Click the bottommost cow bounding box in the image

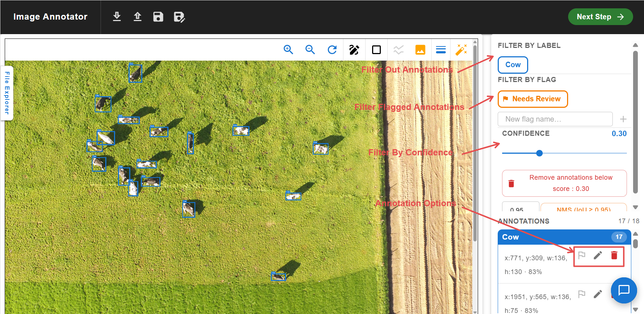278,277
